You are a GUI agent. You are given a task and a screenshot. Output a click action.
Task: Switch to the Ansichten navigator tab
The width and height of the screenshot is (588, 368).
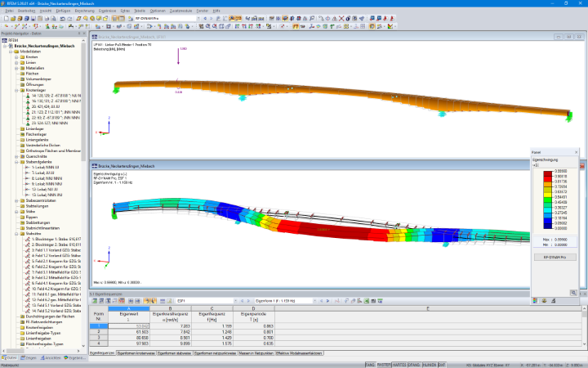[x=51, y=358]
